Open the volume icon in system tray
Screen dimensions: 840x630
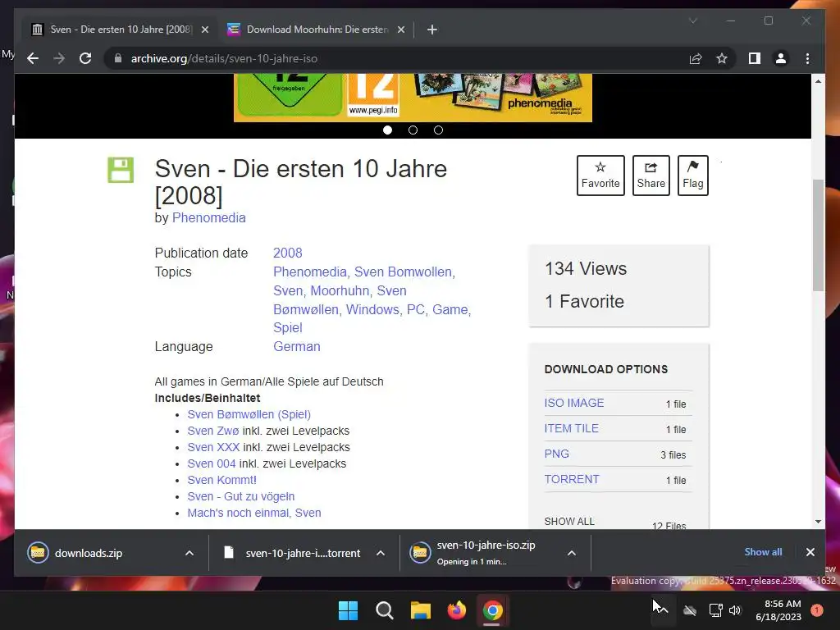coord(735,610)
